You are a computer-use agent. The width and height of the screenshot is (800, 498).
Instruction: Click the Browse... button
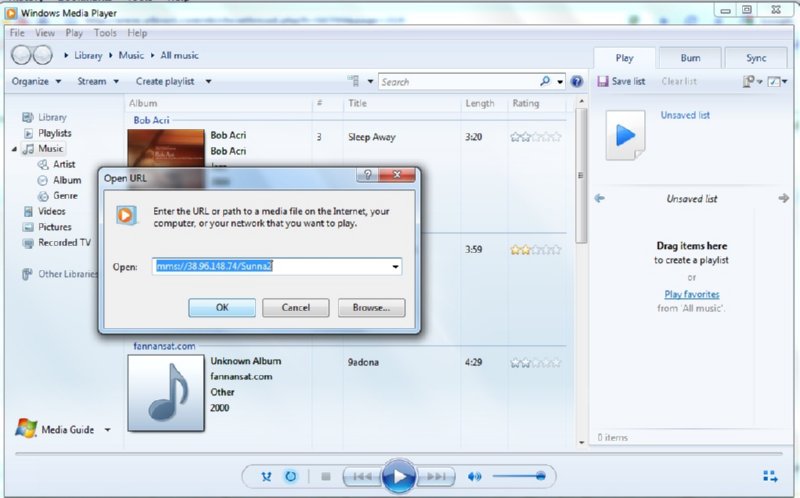tap(371, 308)
